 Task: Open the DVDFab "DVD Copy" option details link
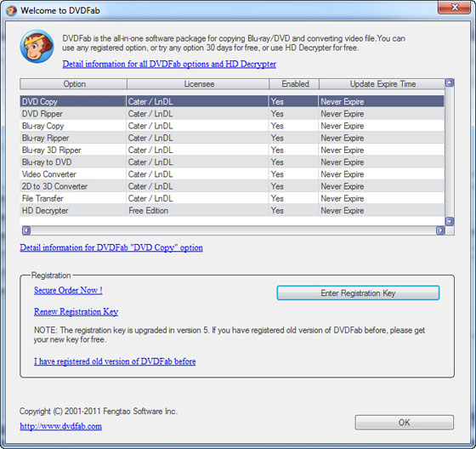pos(111,247)
